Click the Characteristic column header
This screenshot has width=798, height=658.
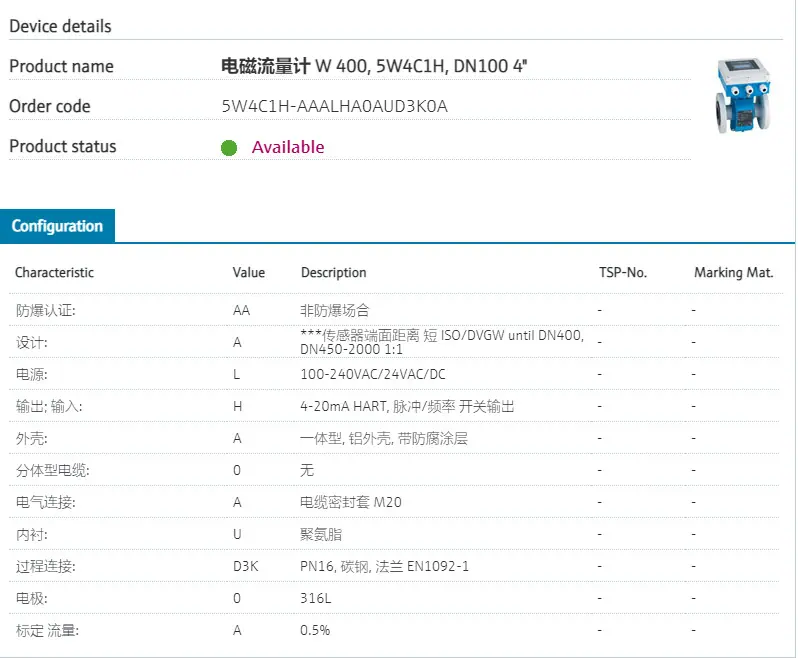pos(54,273)
